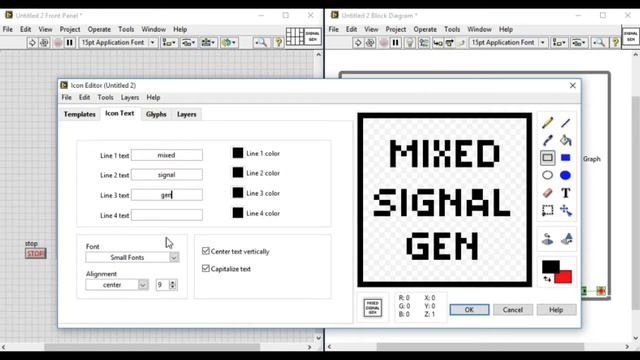Click the Line 1 text field containing mixed
Viewport: 640px width, 360px height.
(167, 155)
